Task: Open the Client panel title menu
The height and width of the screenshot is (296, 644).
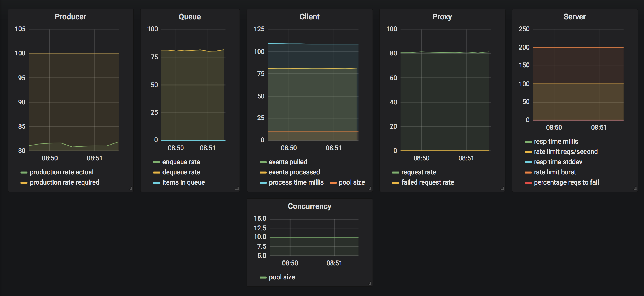Action: click(310, 17)
